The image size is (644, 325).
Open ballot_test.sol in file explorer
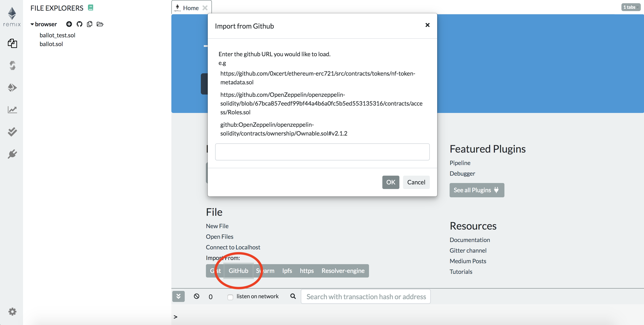57,35
